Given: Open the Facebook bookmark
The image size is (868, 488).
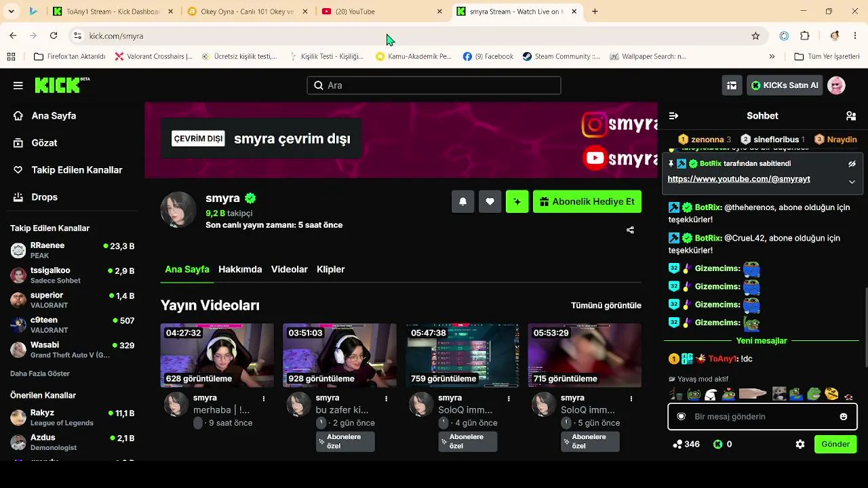Looking at the screenshot, I should pyautogui.click(x=488, y=56).
